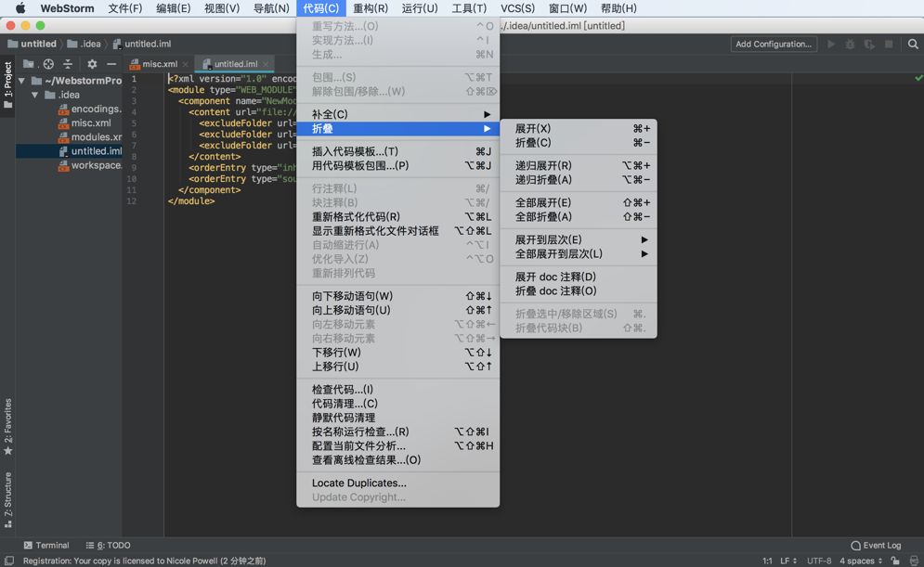Hide the project panel with minus icon

tap(111, 64)
